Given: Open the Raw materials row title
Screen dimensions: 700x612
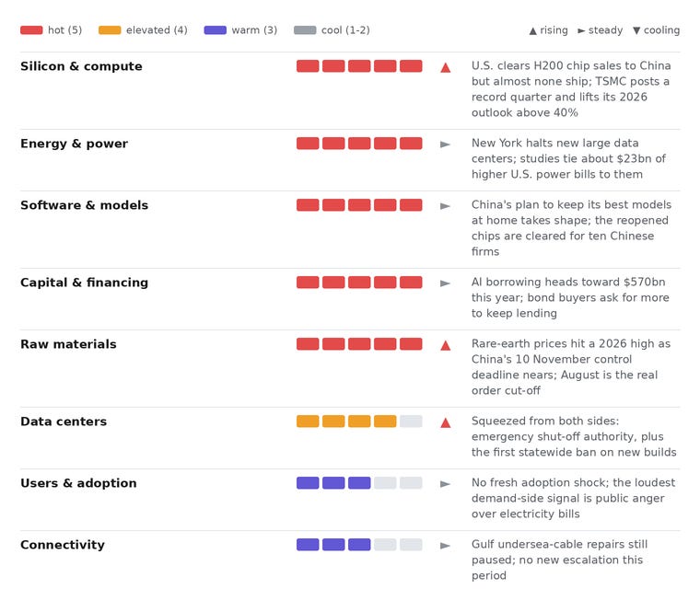Looking at the screenshot, I should click(68, 344).
